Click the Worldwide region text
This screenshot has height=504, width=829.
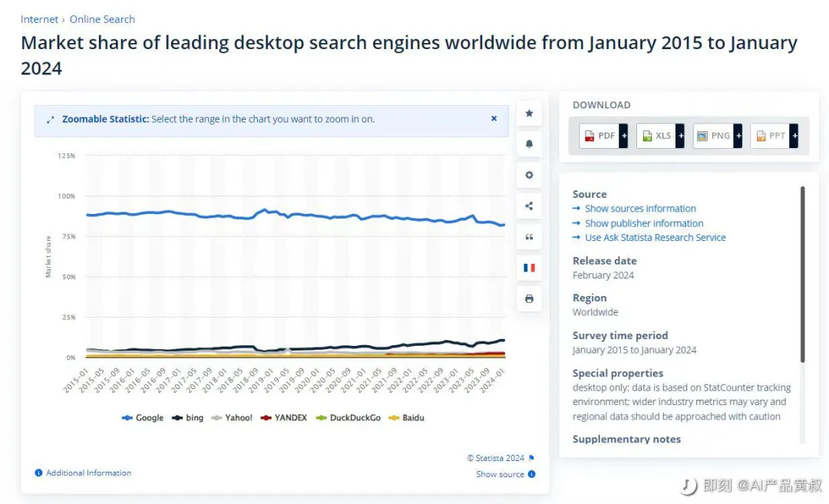(596, 312)
